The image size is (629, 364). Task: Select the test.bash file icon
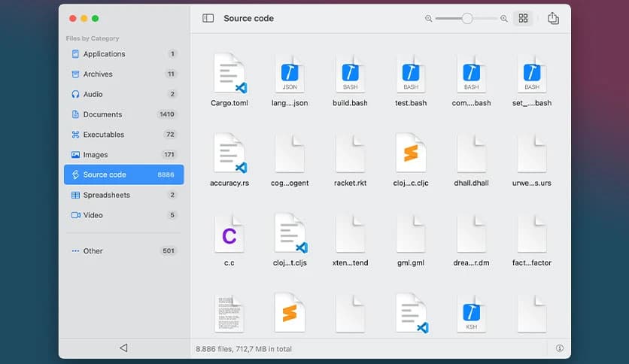[411, 74]
